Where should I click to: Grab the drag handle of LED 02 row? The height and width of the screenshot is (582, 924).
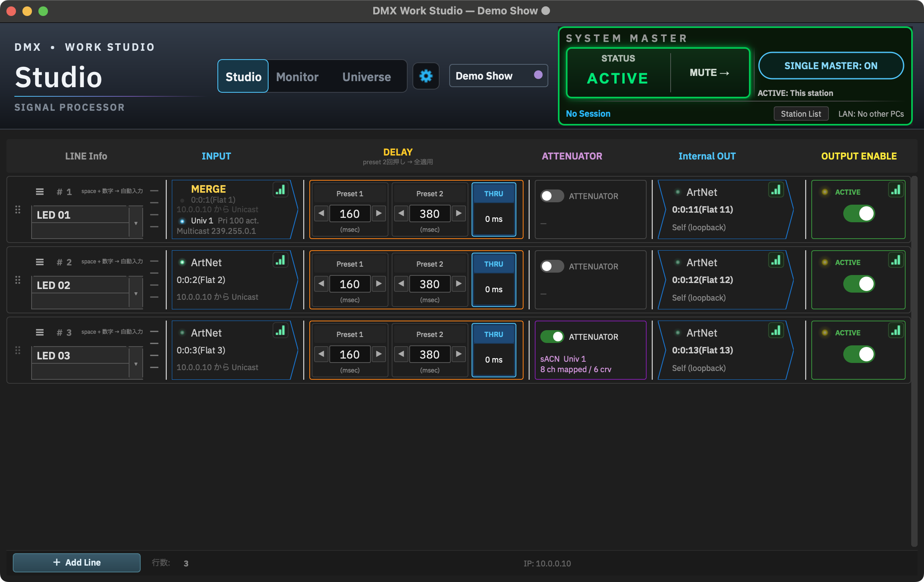[18, 280]
